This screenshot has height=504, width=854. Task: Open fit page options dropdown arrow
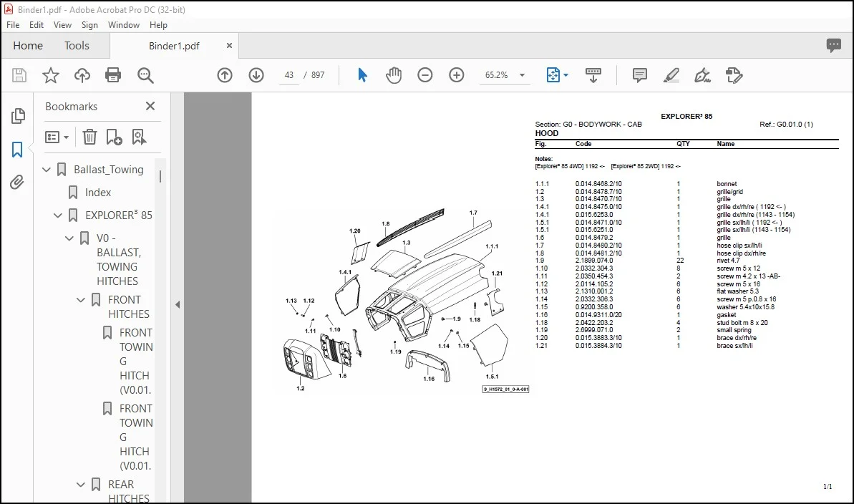point(566,75)
